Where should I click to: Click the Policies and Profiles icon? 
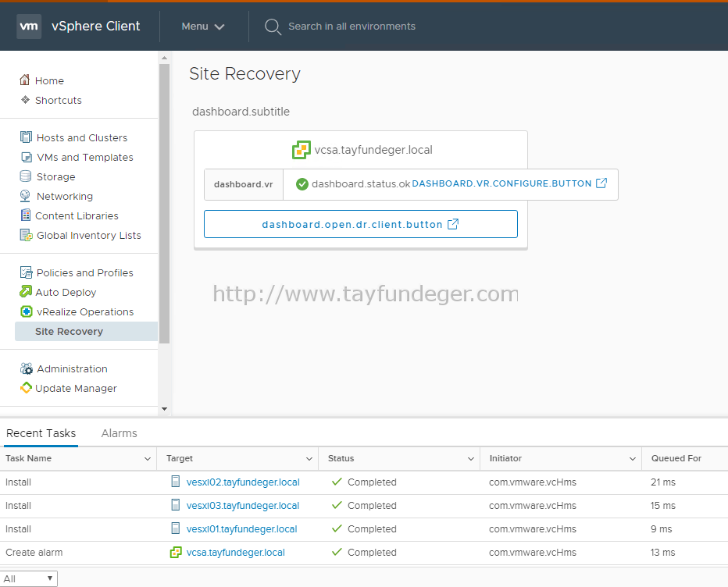(x=26, y=272)
